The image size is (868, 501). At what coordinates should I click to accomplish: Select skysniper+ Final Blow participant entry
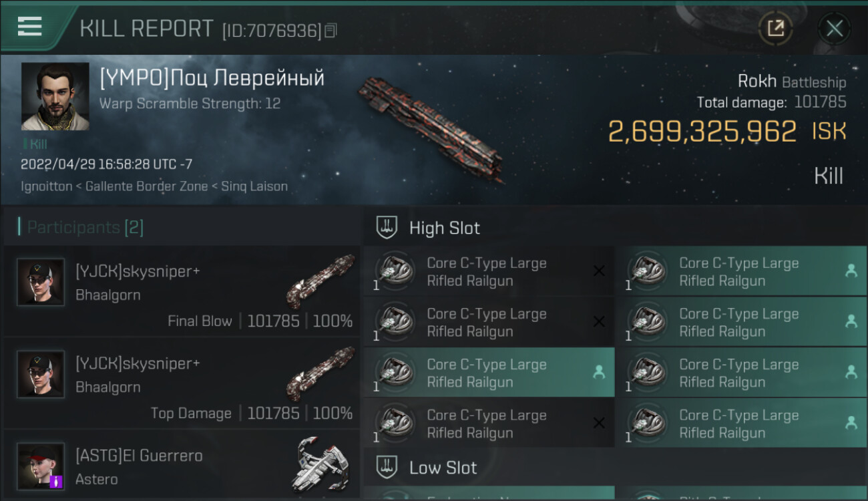pyautogui.click(x=182, y=293)
